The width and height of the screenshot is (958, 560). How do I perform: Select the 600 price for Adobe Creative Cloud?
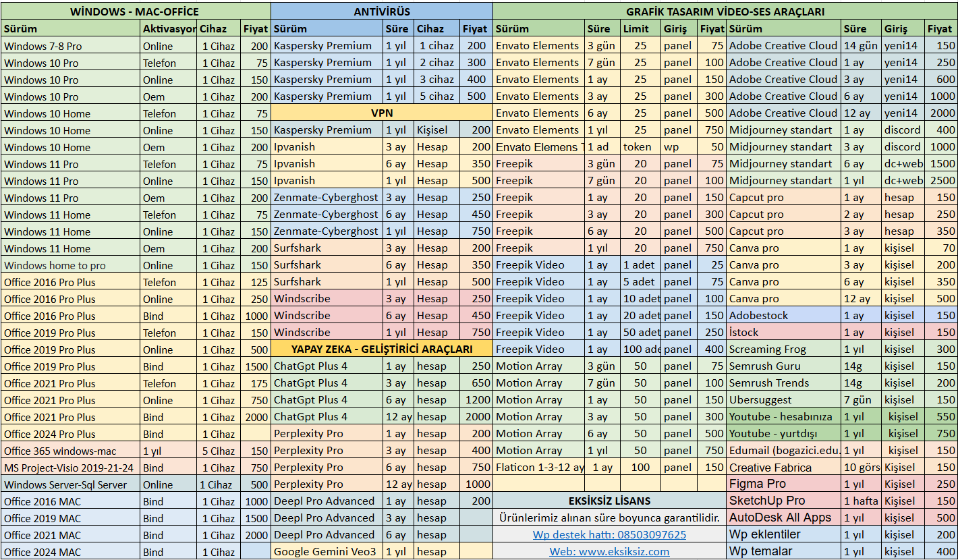(940, 79)
